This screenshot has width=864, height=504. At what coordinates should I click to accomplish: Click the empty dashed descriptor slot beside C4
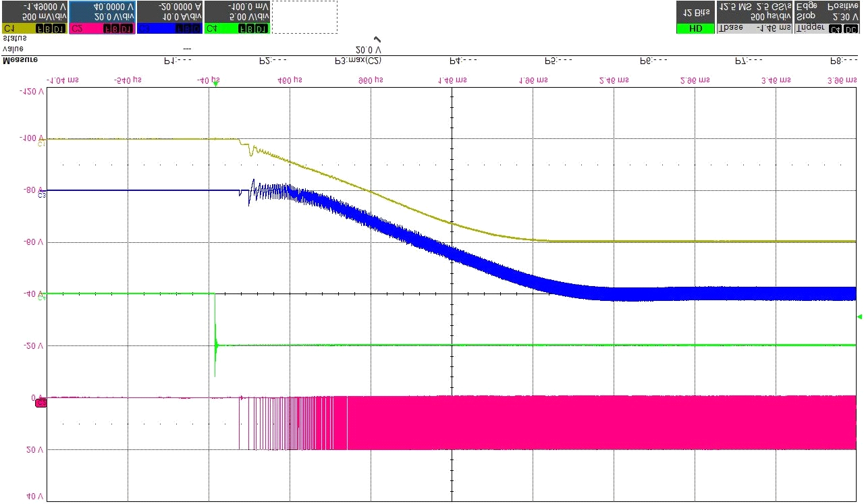[x=304, y=17]
